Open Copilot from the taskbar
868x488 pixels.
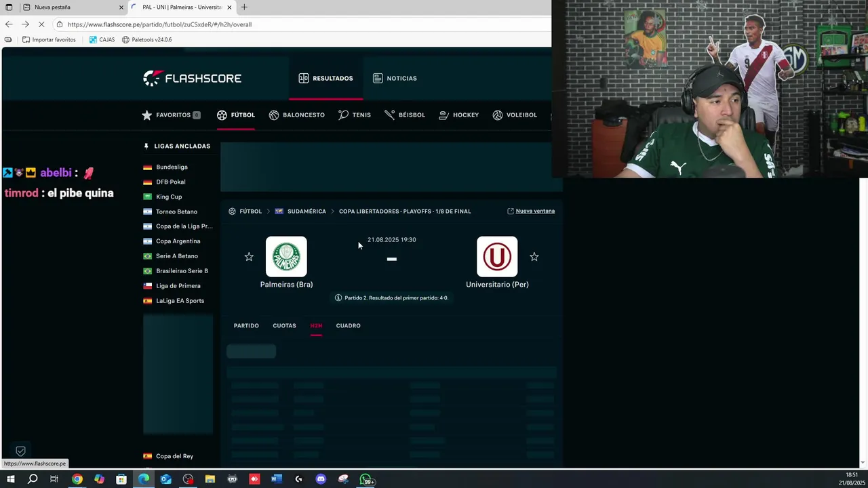tap(99, 479)
